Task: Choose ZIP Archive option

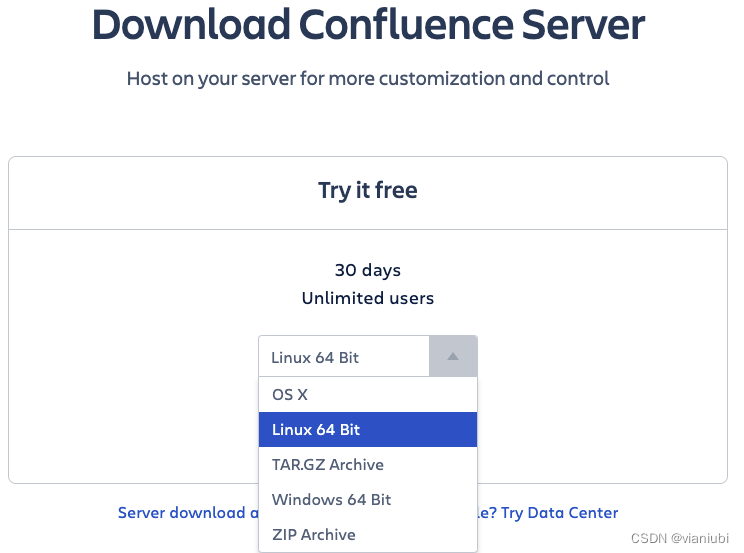Action: click(x=368, y=535)
